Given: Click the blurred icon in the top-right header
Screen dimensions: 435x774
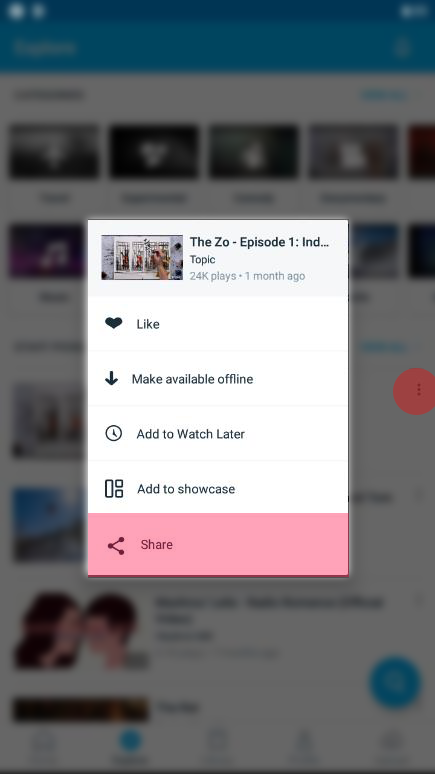Looking at the screenshot, I should click(x=402, y=48).
